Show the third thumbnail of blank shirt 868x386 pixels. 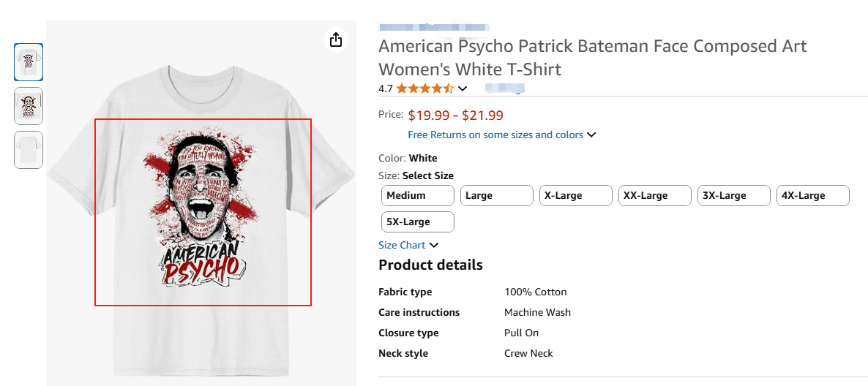pos(29,150)
